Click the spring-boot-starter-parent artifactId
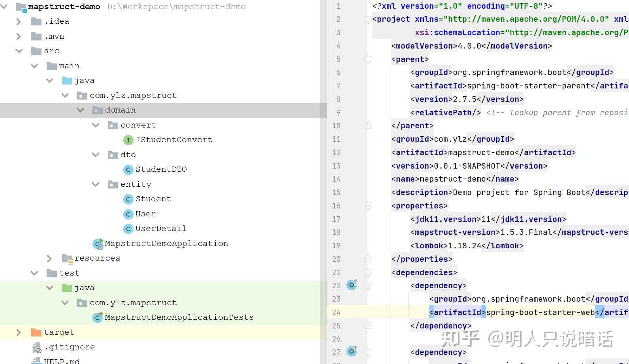The height and width of the screenshot is (364, 629). pyautogui.click(x=529, y=86)
